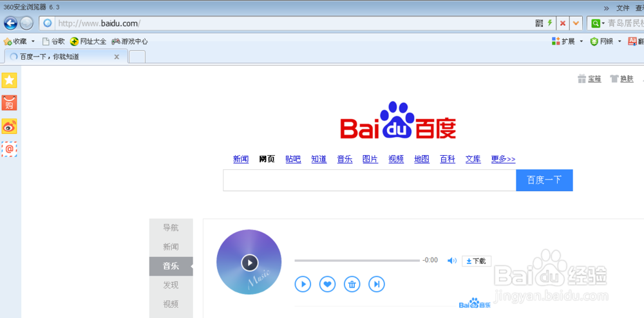Click the Baidu search input box
This screenshot has height=318, width=644.
pos(370,180)
